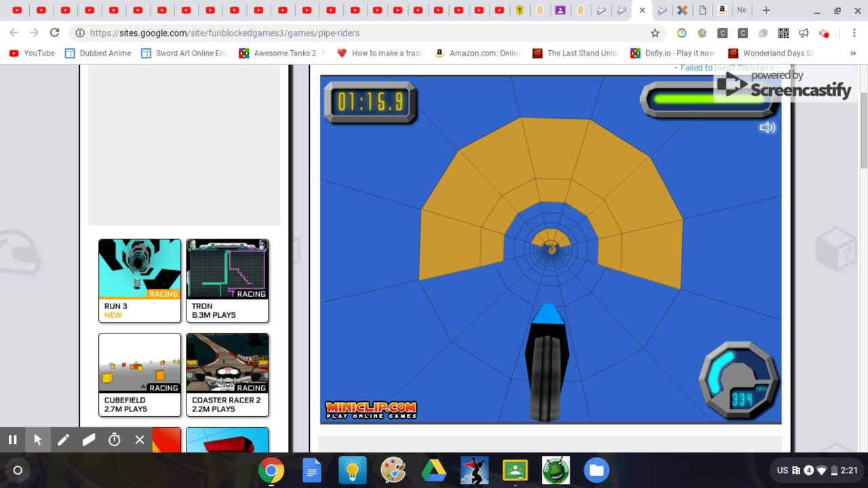Choose the Screencastify pen drawing tool
Viewport: 868px width, 488px height.
click(63, 440)
